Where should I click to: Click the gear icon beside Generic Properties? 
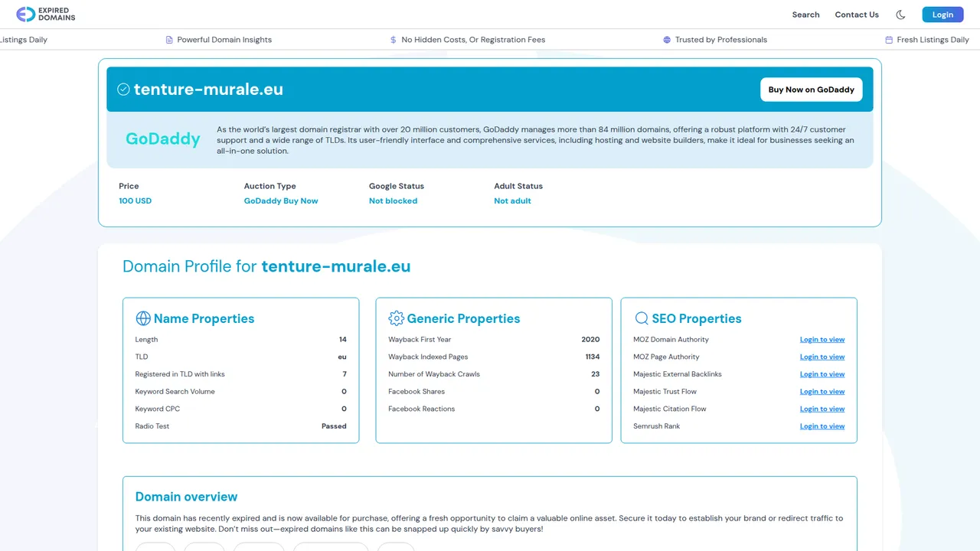click(397, 318)
